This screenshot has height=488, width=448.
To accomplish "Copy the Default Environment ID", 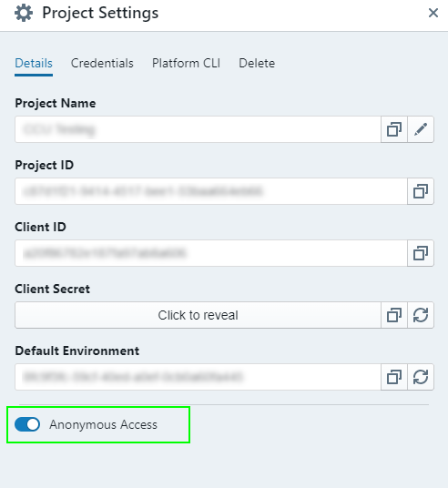I will point(394,377).
